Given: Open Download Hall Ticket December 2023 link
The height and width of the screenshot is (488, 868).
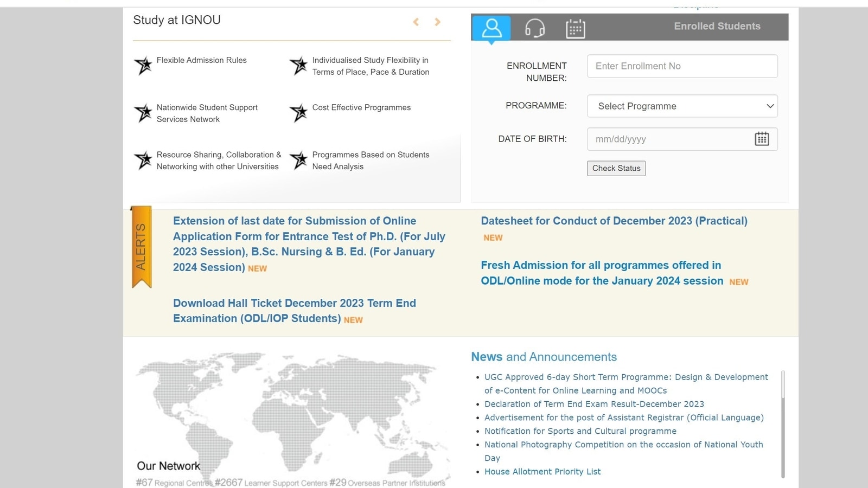Looking at the screenshot, I should pyautogui.click(x=295, y=311).
